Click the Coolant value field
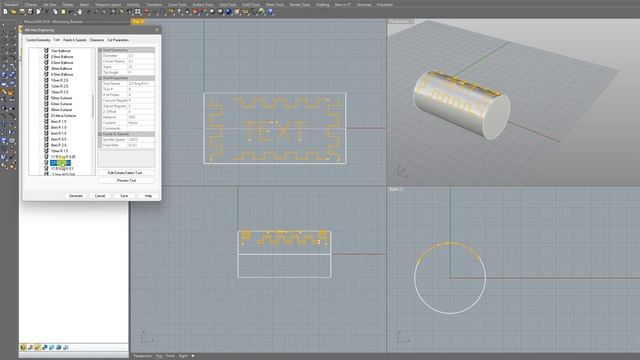This screenshot has height=360, width=640. 141,122
